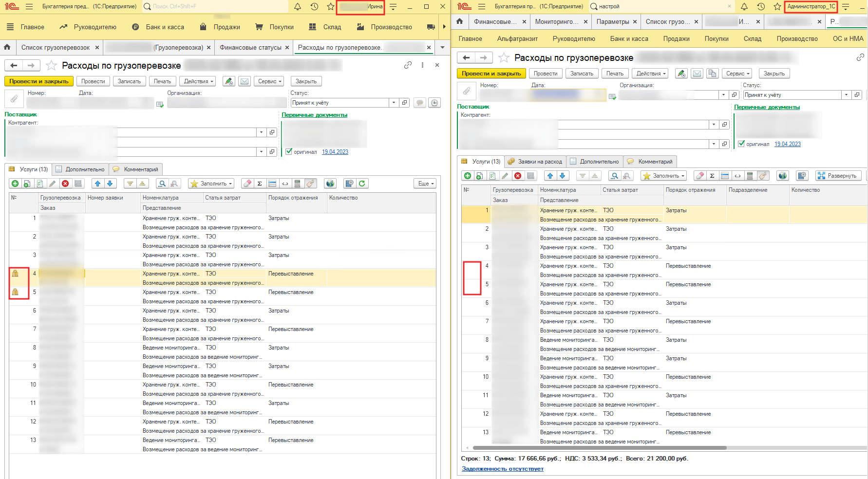This screenshot has width=868, height=479.
Task: Open table search in the right window
Action: pos(615,176)
